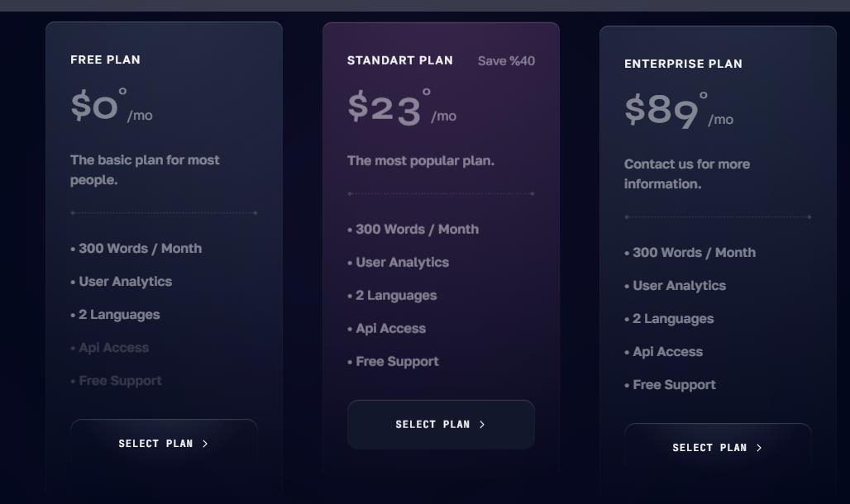Viewport: 850px width, 504px height.
Task: Click the ENTERPRISE PLAN heading
Action: (683, 64)
